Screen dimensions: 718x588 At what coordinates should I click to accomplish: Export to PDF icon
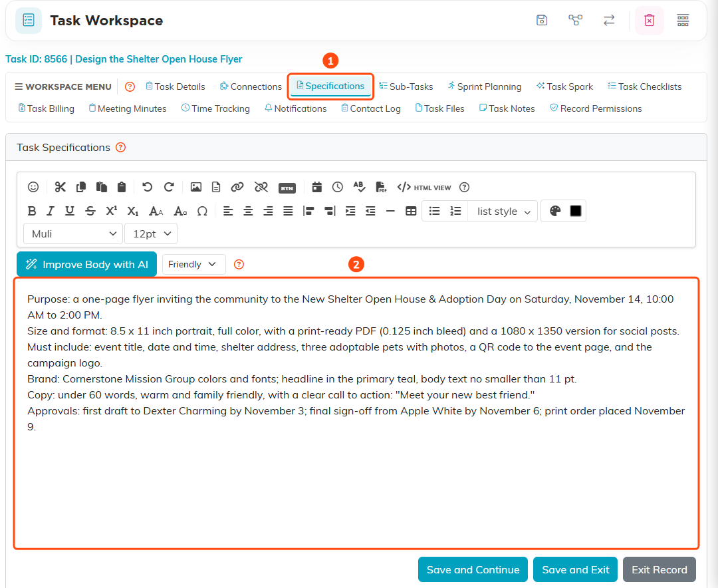pyautogui.click(x=381, y=187)
